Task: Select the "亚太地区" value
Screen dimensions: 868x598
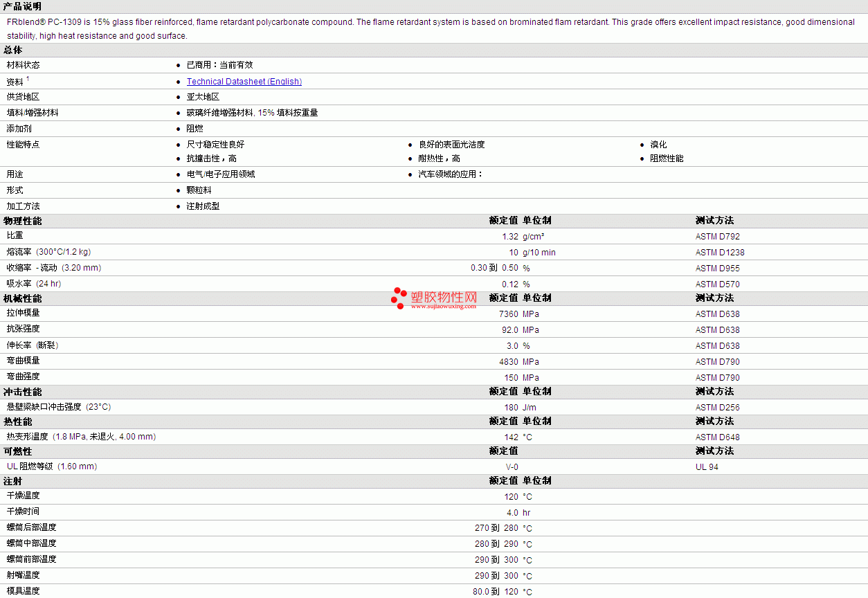Action: tap(204, 97)
